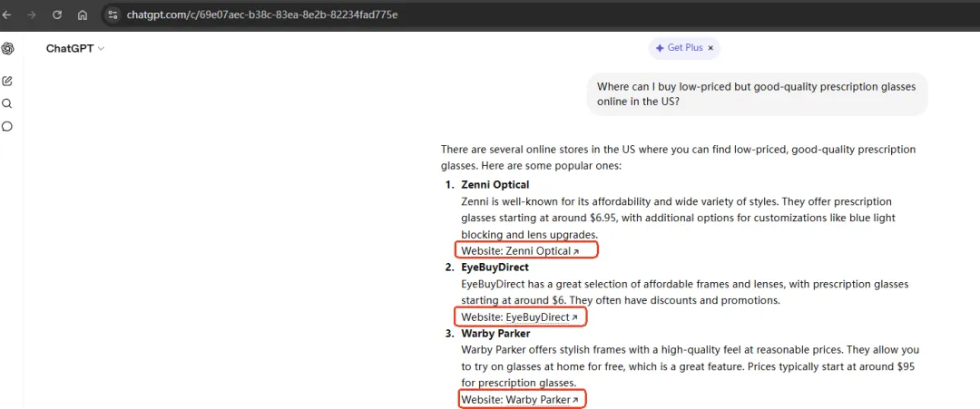Click the EyeBuyDirect heading
980x409 pixels.
click(x=495, y=268)
